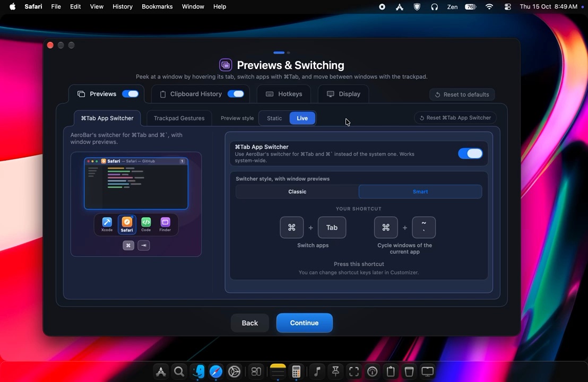Viewport: 588px width, 382px height.
Task: Click the onboarding page indicator dots
Action: [x=282, y=53]
